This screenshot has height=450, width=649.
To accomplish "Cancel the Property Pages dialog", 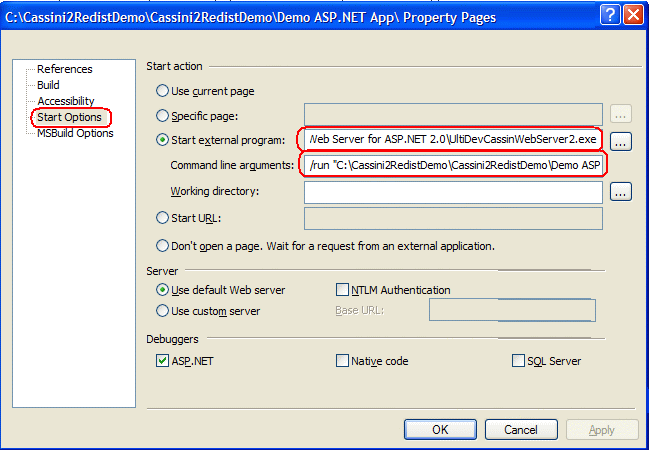I will click(521, 429).
